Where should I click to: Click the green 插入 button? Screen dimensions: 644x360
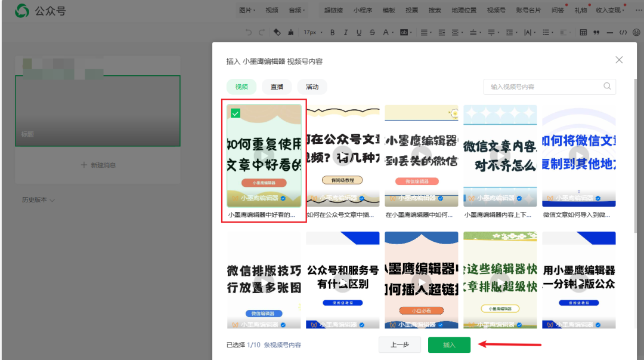(x=449, y=344)
